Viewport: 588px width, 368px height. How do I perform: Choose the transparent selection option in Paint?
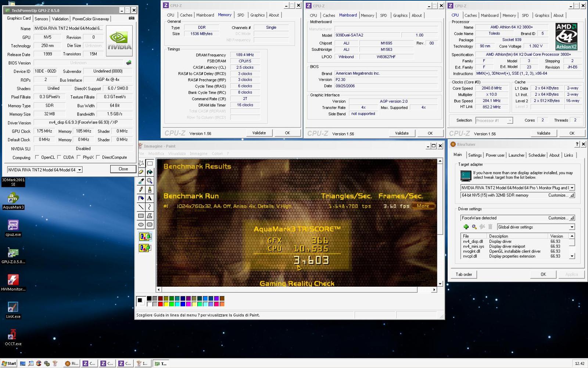click(145, 248)
